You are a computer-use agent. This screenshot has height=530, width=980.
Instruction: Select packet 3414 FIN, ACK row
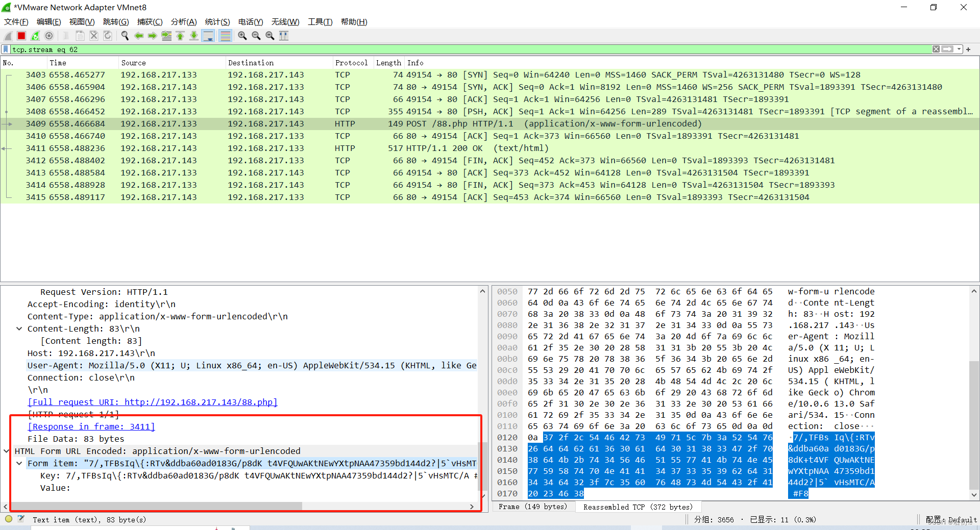490,185
